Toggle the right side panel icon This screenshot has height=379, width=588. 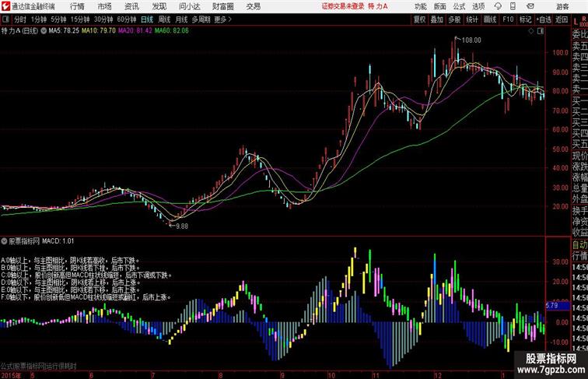(x=541, y=31)
